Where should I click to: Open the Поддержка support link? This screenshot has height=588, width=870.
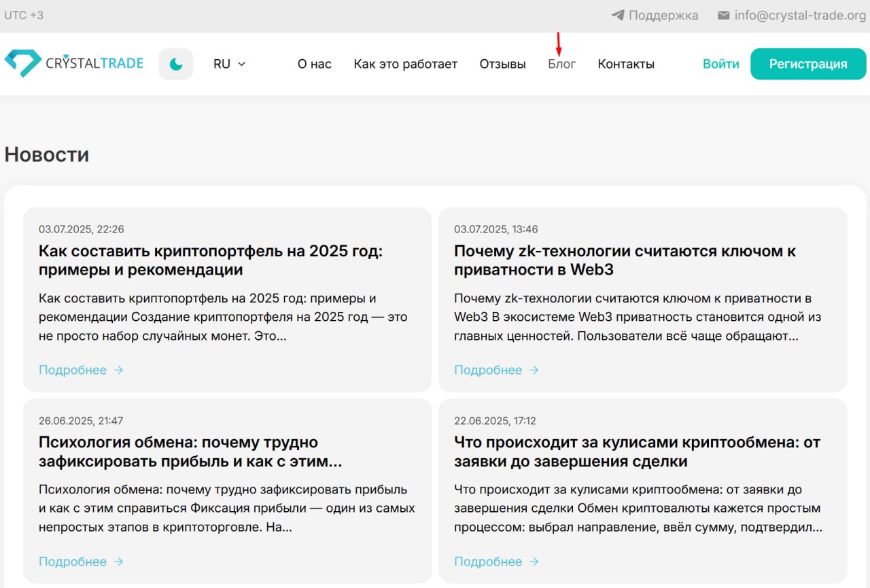663,15
